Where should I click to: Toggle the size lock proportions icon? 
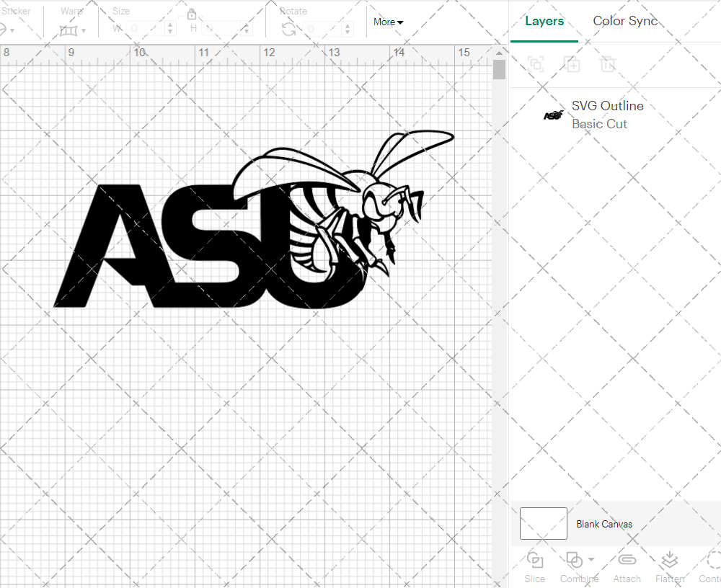pos(192,14)
